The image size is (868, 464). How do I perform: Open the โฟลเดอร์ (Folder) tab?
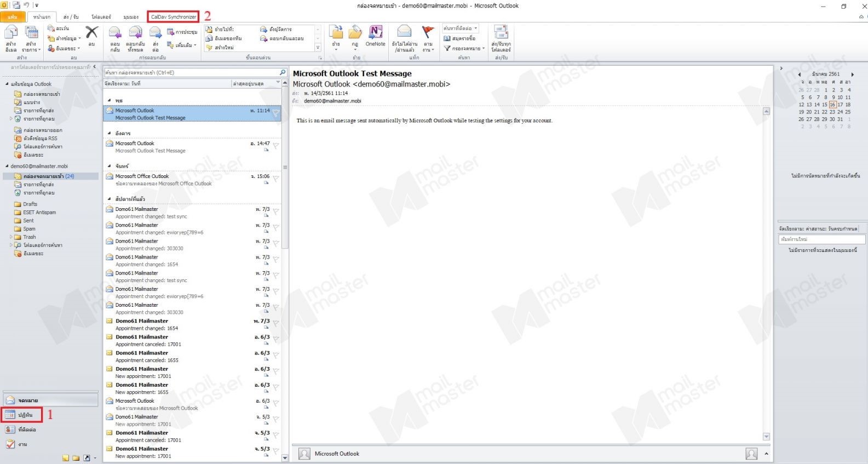tap(101, 17)
